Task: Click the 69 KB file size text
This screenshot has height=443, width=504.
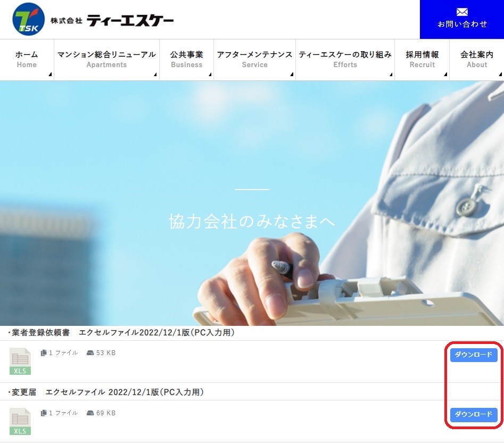Action: point(106,413)
